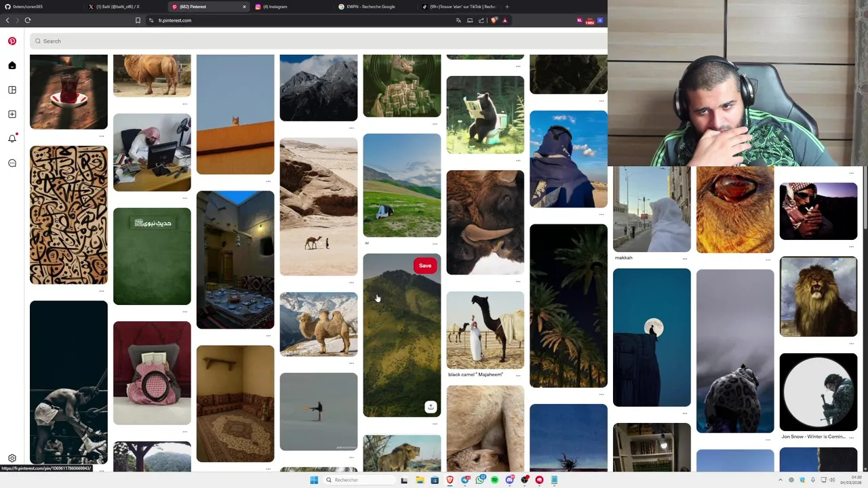Open man in red keffiyeh pin
868x488 pixels.
(x=818, y=211)
